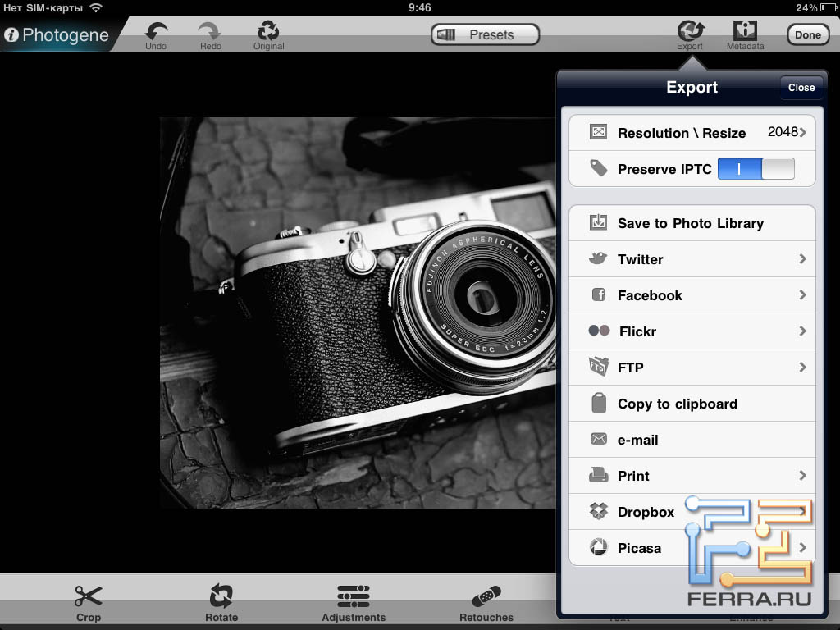Open the Adjustments sliders tool
Viewport: 840px width, 630px height.
click(x=354, y=596)
